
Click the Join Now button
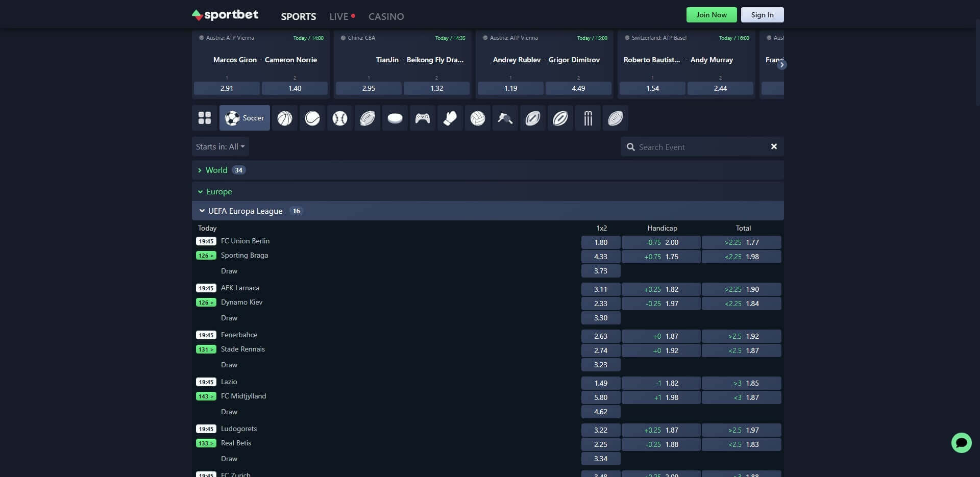click(712, 15)
